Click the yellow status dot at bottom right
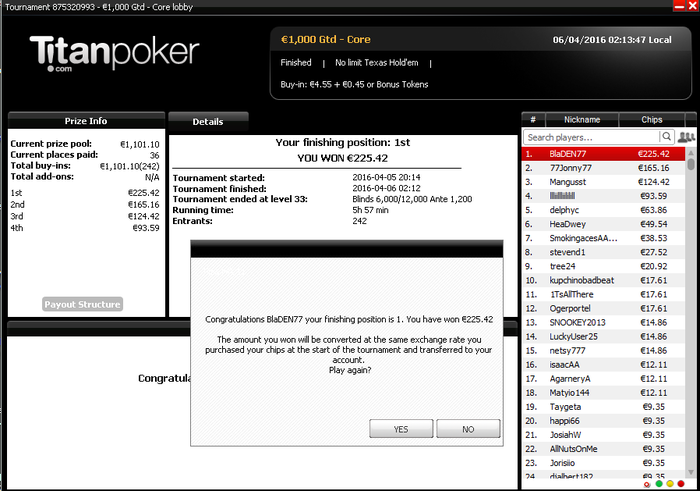 (x=670, y=484)
